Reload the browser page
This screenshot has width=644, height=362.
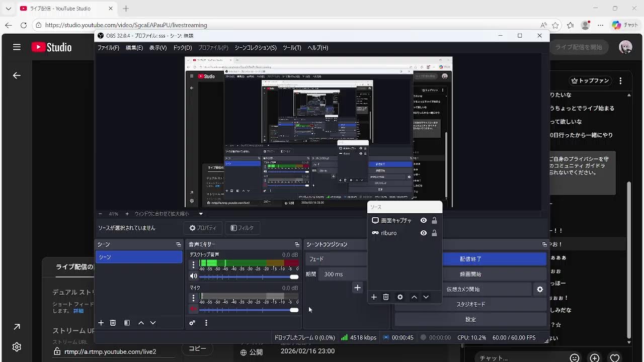pos(24,25)
